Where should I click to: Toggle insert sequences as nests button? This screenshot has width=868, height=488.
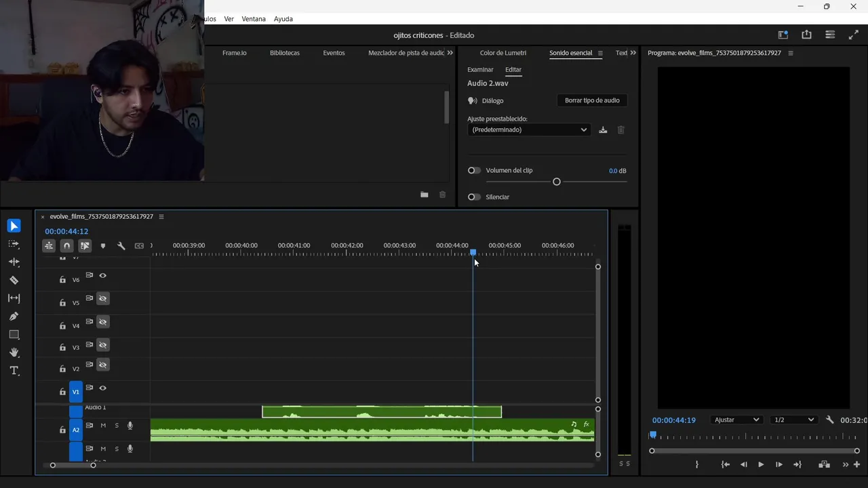click(x=49, y=246)
